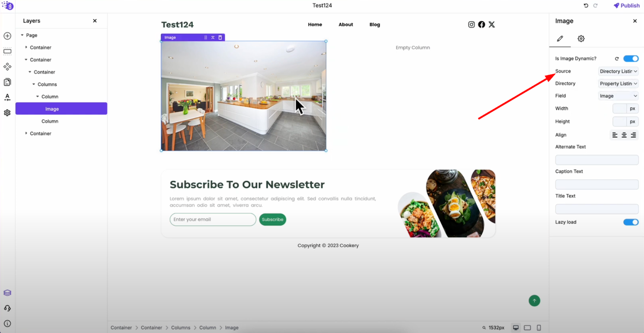Collapse the Columns tree item arrow
The image size is (644, 333).
tap(34, 84)
